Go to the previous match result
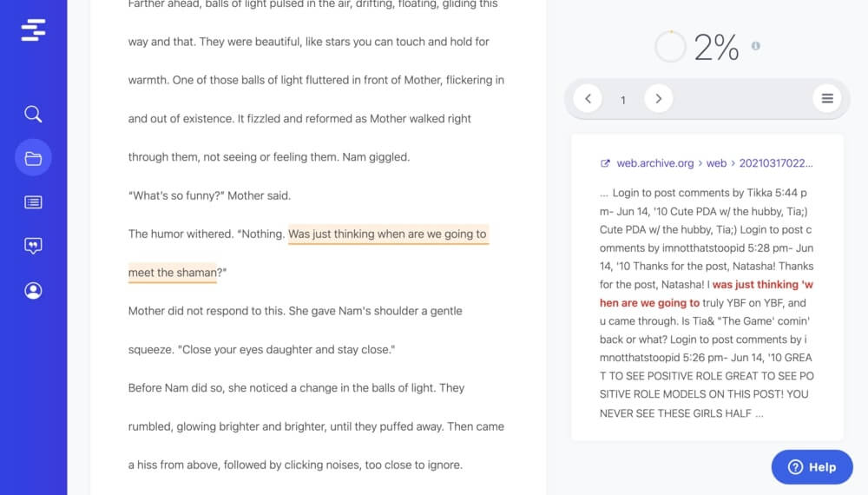The image size is (868, 495). click(x=588, y=99)
